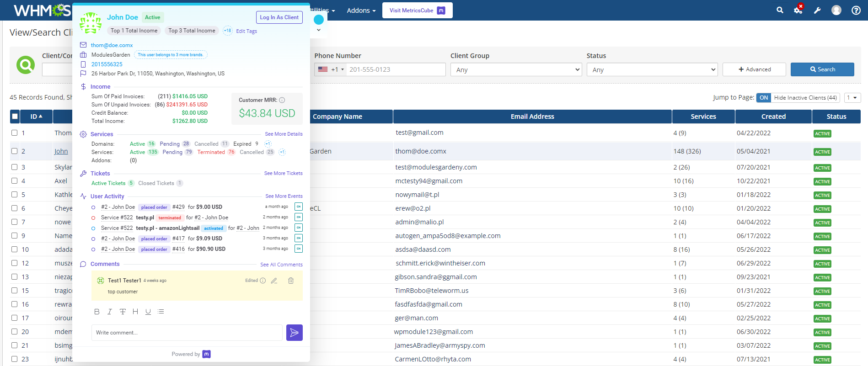Viewport: 868px width, 366px height.
Task: Sort table by ID column
Action: pos(36,117)
